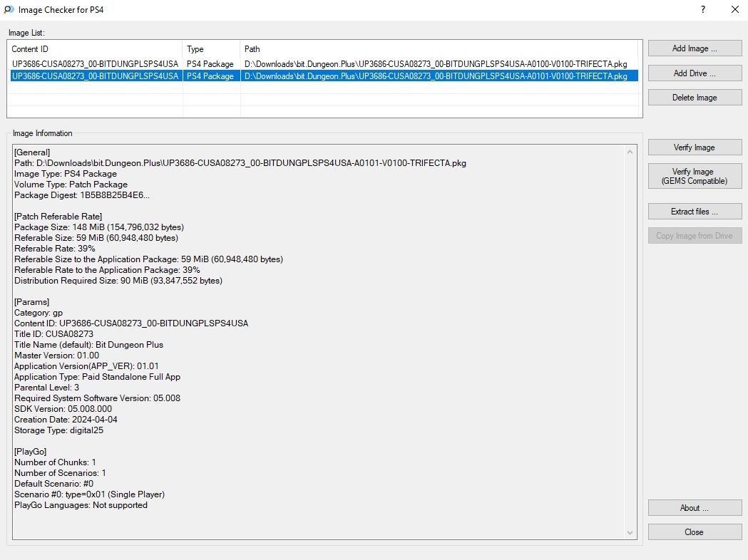Click the Number of Chunks: 1 line

[55, 462]
